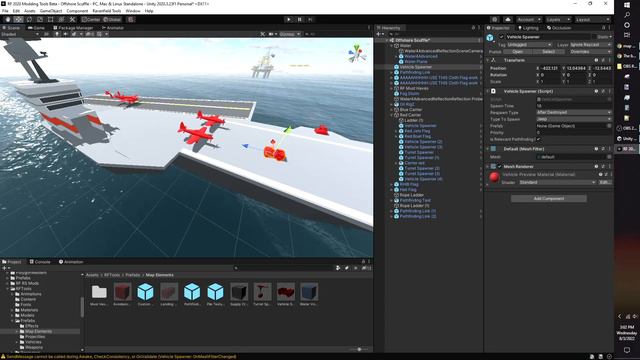Viewport: 640px width, 360px height.
Task: Adjust the Project thumbnail size slider
Action: pyautogui.click(x=359, y=349)
